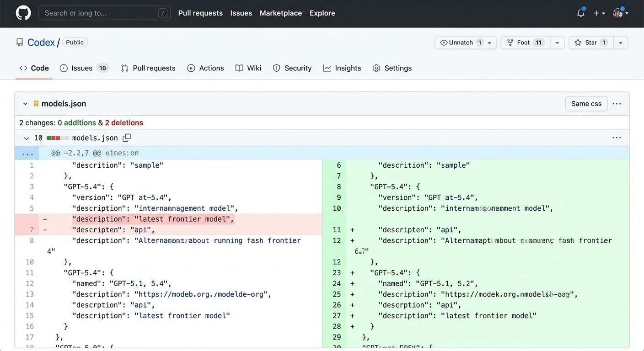Copy the models.json file path
The width and height of the screenshot is (644, 351).
click(127, 138)
